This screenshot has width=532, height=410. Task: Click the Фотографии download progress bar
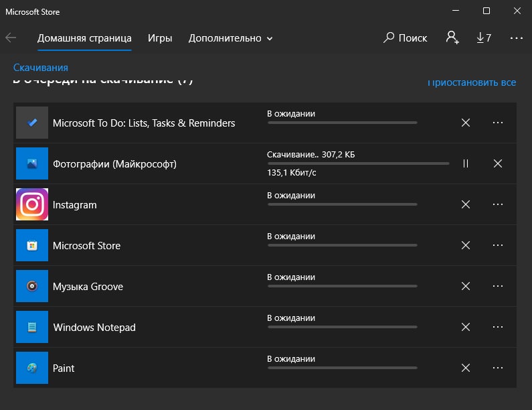click(x=358, y=163)
